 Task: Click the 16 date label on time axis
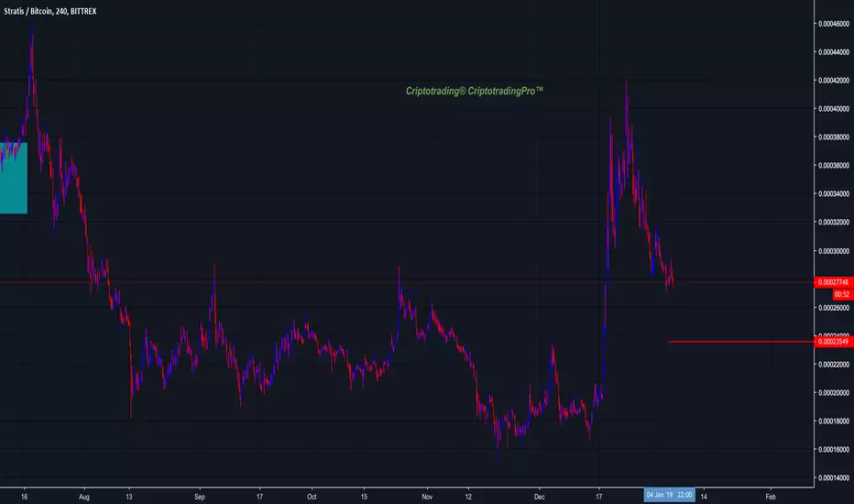click(x=24, y=497)
